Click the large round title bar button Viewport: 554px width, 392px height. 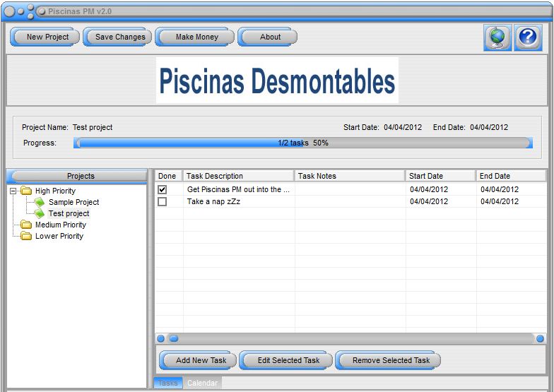[x=10, y=11]
